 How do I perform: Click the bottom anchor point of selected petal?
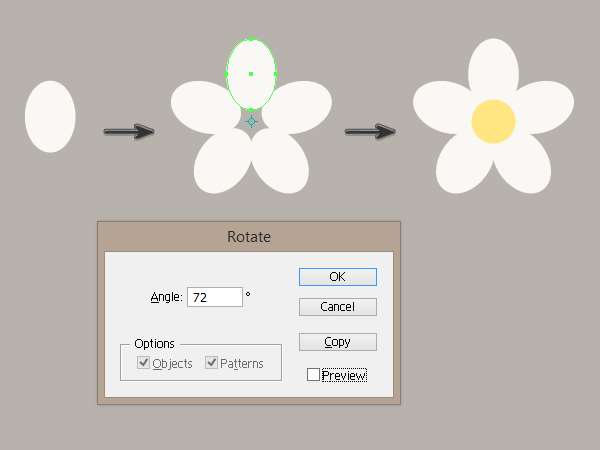coord(251,110)
